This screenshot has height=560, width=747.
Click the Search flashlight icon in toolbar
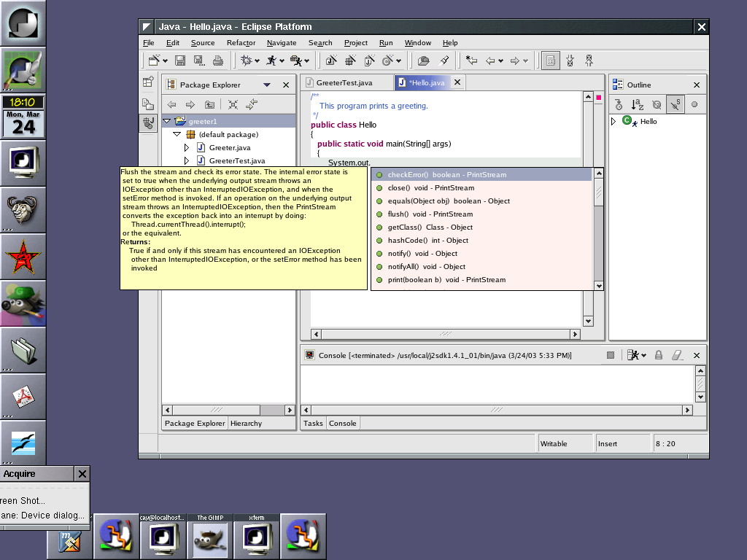point(444,61)
